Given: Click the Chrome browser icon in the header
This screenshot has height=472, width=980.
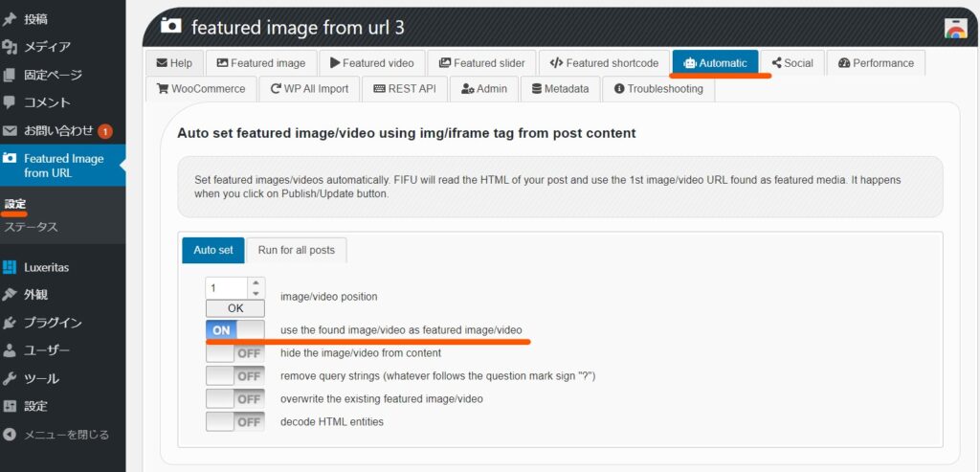Looking at the screenshot, I should [x=956, y=29].
